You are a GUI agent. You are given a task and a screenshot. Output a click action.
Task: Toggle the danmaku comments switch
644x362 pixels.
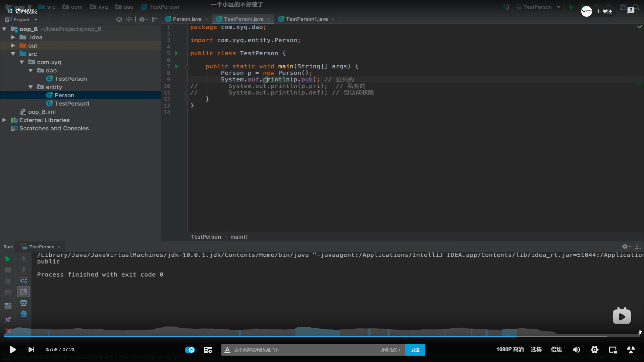[x=190, y=350]
